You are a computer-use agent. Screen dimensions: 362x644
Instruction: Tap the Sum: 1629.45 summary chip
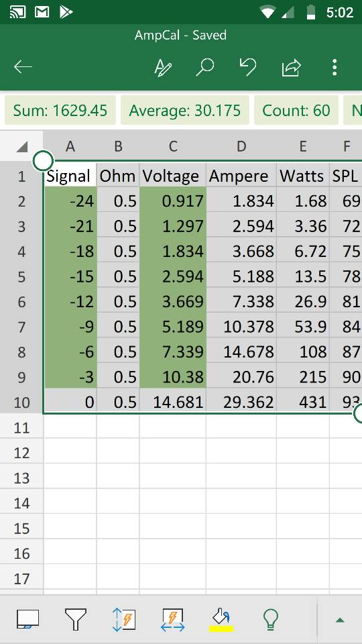[x=60, y=110]
